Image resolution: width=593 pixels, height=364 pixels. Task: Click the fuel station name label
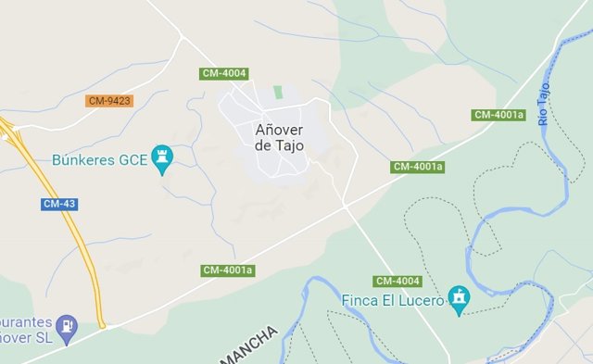click(26, 330)
